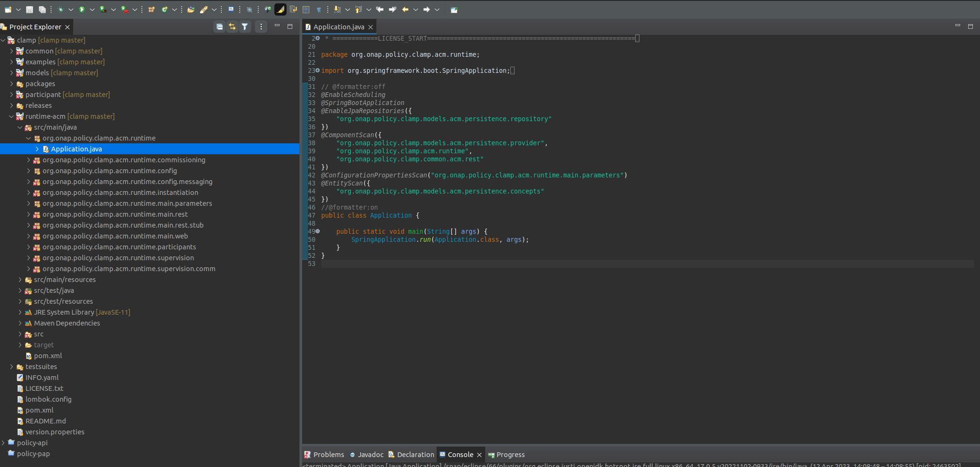Collapse main method fold at line 49
980x467 pixels.
318,231
